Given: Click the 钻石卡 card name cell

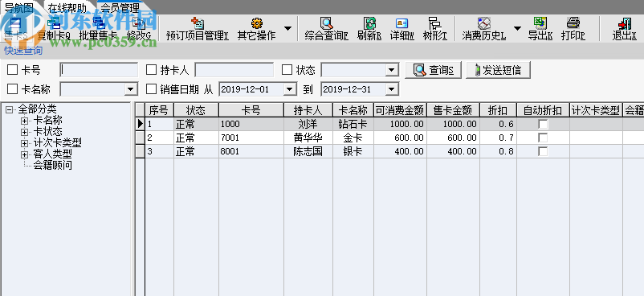Looking at the screenshot, I should click(353, 124).
